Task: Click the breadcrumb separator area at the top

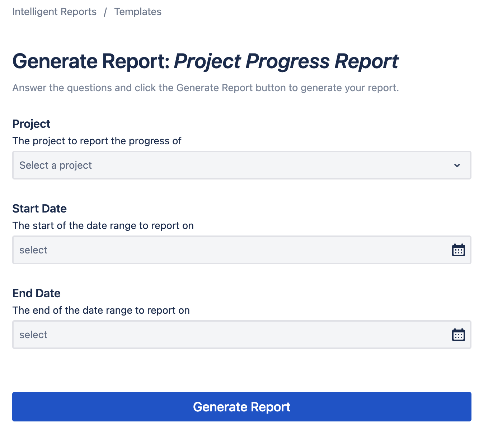Action: [x=105, y=11]
